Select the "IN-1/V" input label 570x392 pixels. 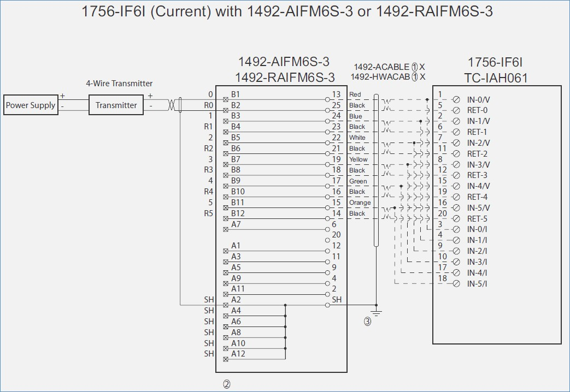click(478, 121)
